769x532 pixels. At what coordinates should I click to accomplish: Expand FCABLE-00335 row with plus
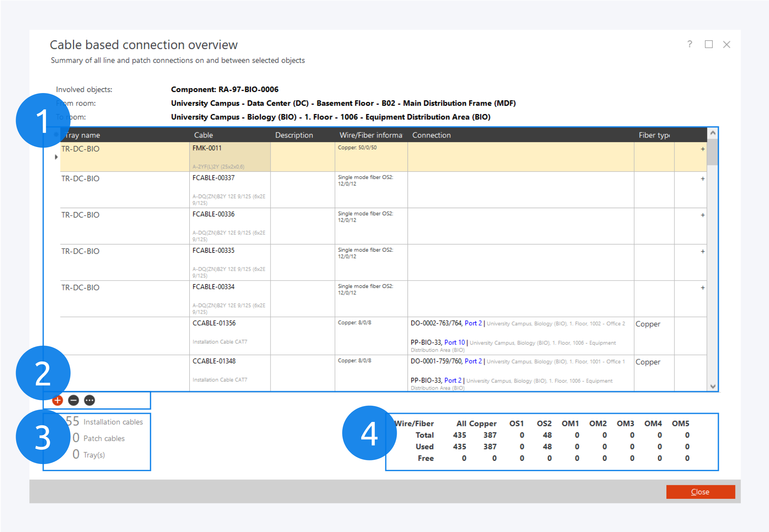click(703, 251)
